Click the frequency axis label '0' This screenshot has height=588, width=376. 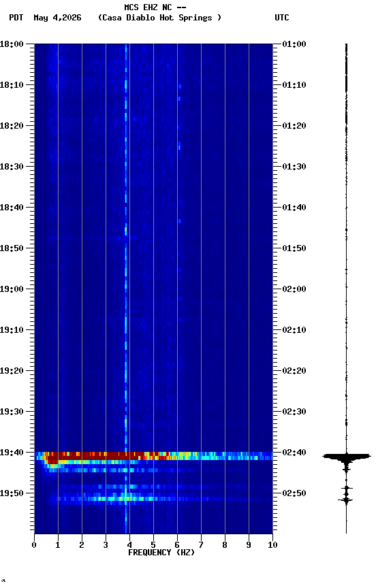(34, 545)
